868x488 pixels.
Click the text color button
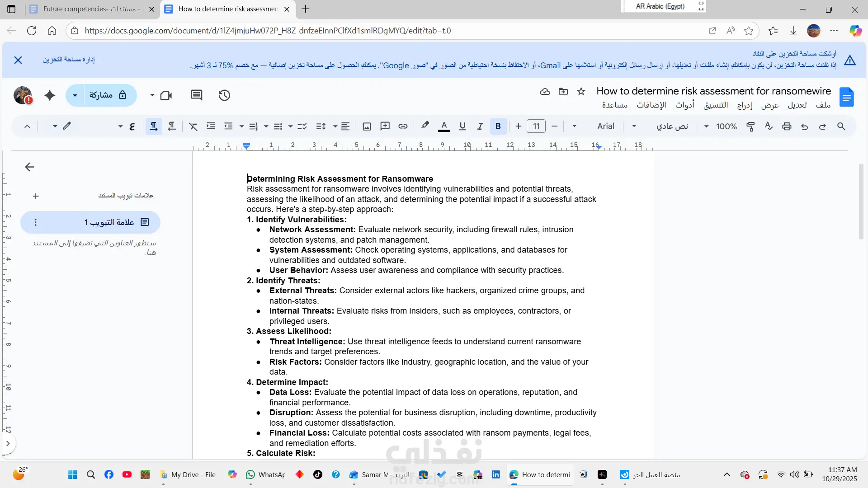[x=444, y=127]
